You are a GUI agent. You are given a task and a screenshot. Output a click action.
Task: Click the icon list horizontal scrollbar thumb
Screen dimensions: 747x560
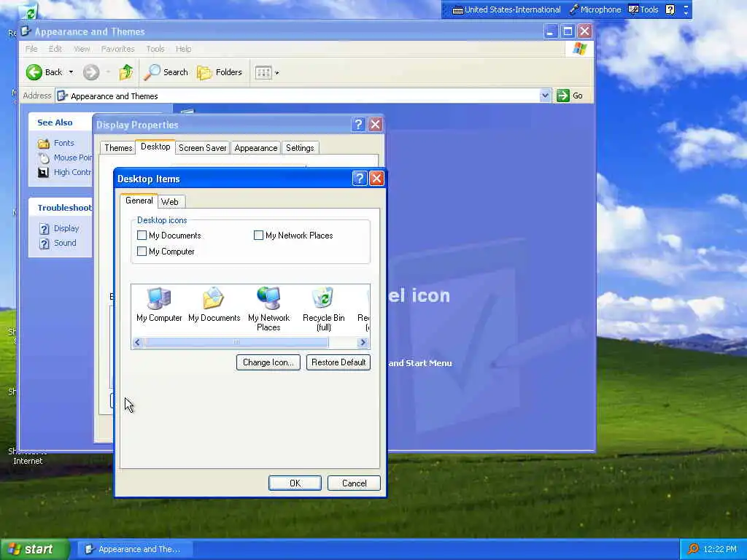[236, 342]
